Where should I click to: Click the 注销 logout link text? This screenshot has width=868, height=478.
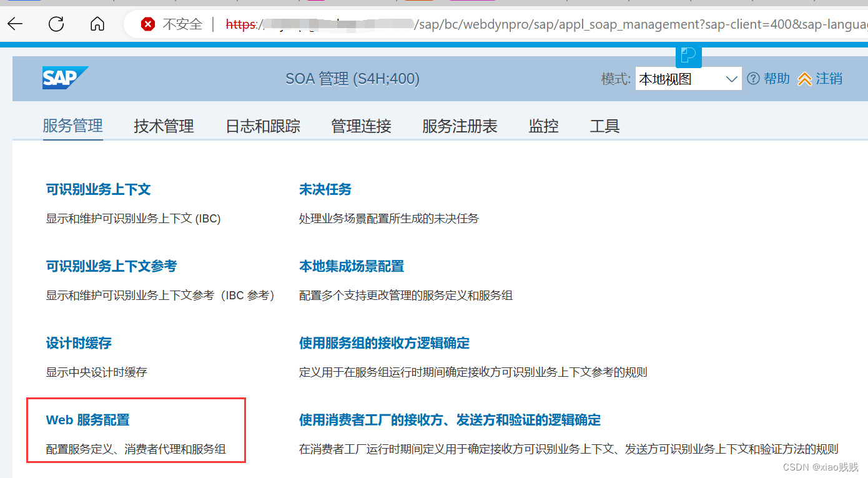click(x=829, y=79)
